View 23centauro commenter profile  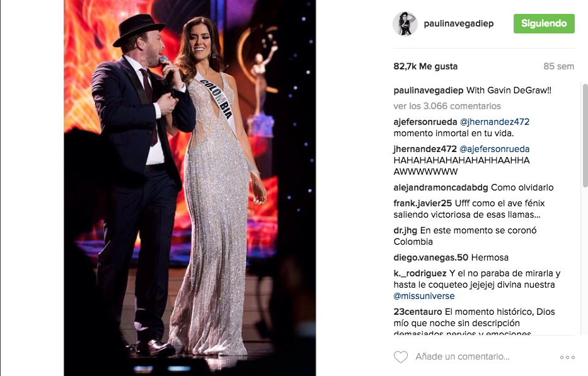[x=418, y=312]
